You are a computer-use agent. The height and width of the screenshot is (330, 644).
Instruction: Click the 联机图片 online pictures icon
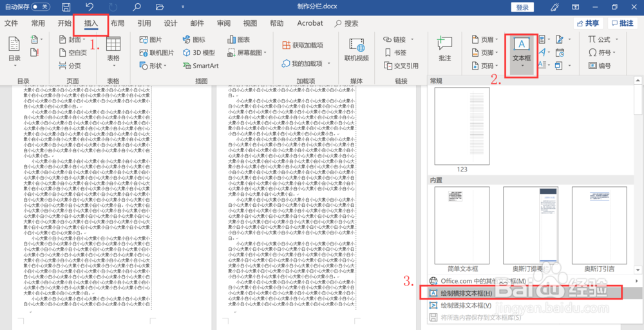pyautogui.click(x=156, y=53)
